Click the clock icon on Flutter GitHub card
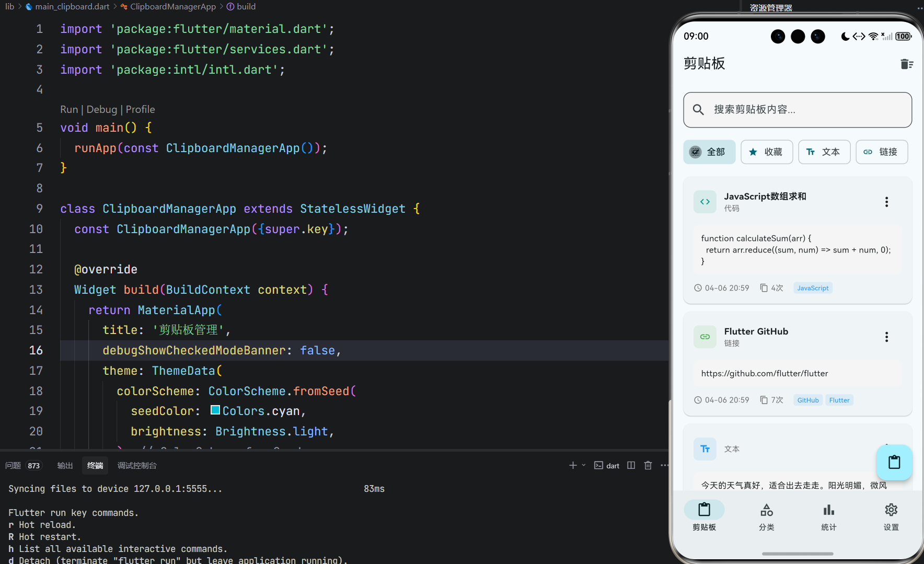 [698, 400]
